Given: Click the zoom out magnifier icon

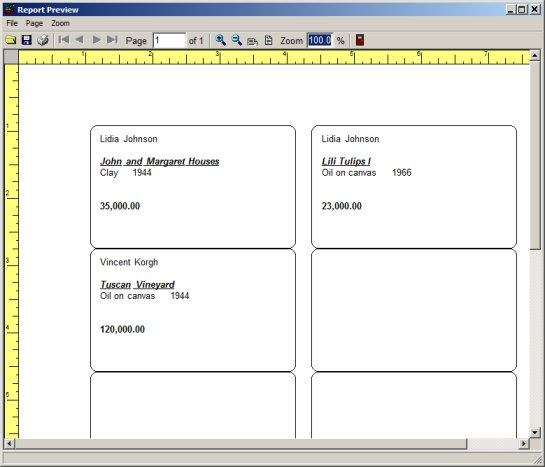Looking at the screenshot, I should click(237, 40).
